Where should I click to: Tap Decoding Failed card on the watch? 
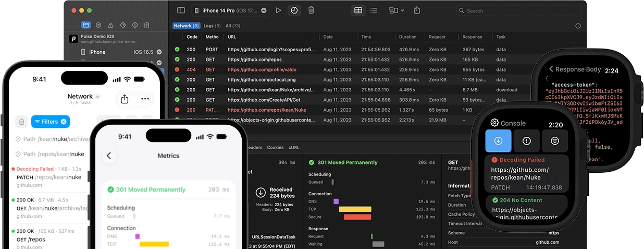pyautogui.click(x=527, y=173)
